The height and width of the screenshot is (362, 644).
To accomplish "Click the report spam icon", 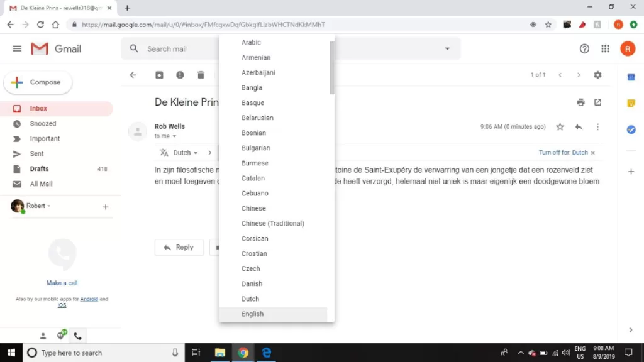I will [180, 75].
